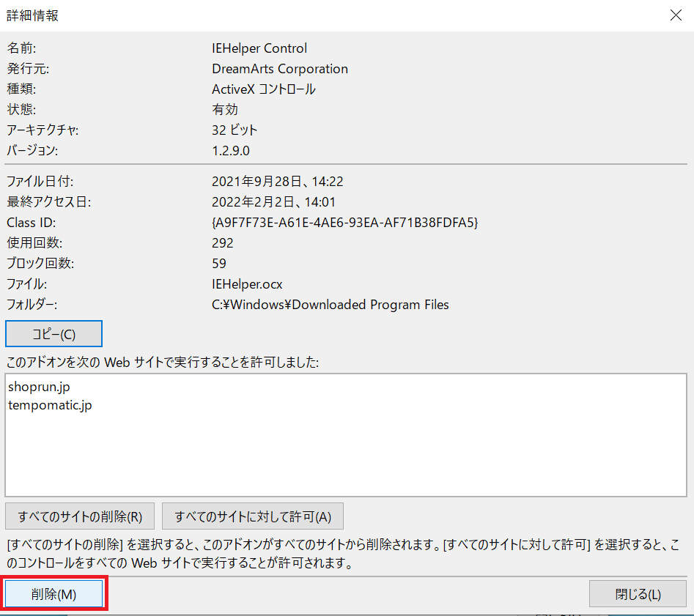Click the Class ID GUID value
694x616 pixels.
[x=344, y=223]
